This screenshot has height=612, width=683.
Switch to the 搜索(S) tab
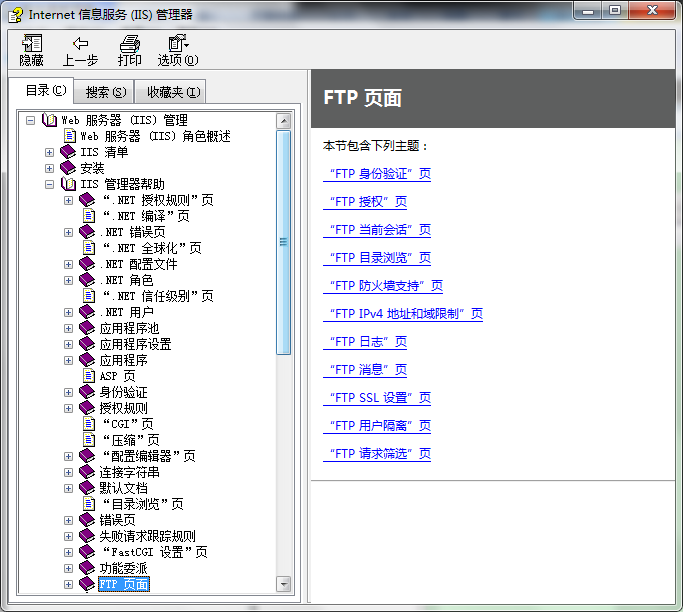(105, 92)
